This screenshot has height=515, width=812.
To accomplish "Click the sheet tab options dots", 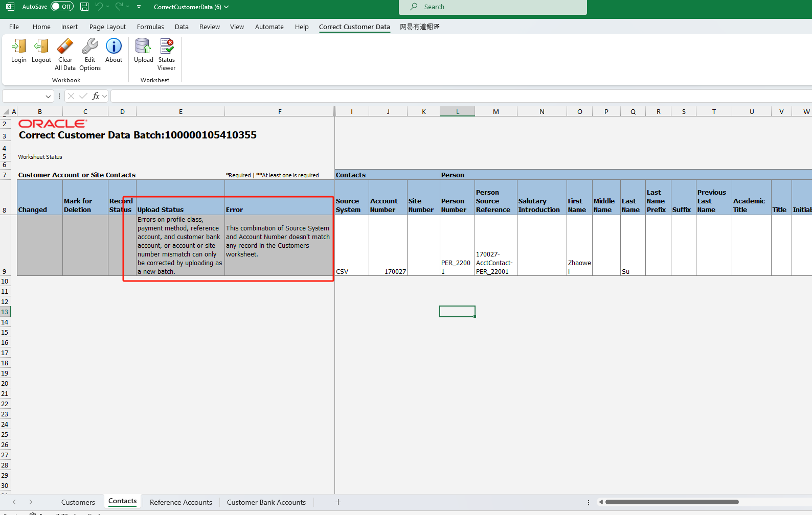I will (589, 502).
